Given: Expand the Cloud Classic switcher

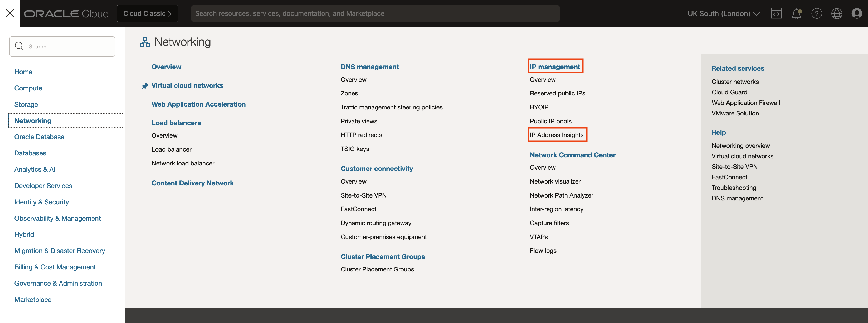Looking at the screenshot, I should pos(147,13).
